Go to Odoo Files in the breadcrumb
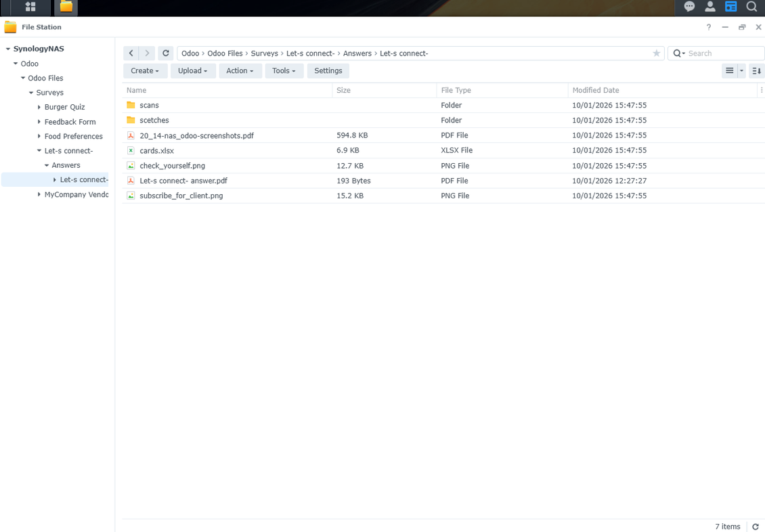This screenshot has width=765, height=532. pos(225,53)
